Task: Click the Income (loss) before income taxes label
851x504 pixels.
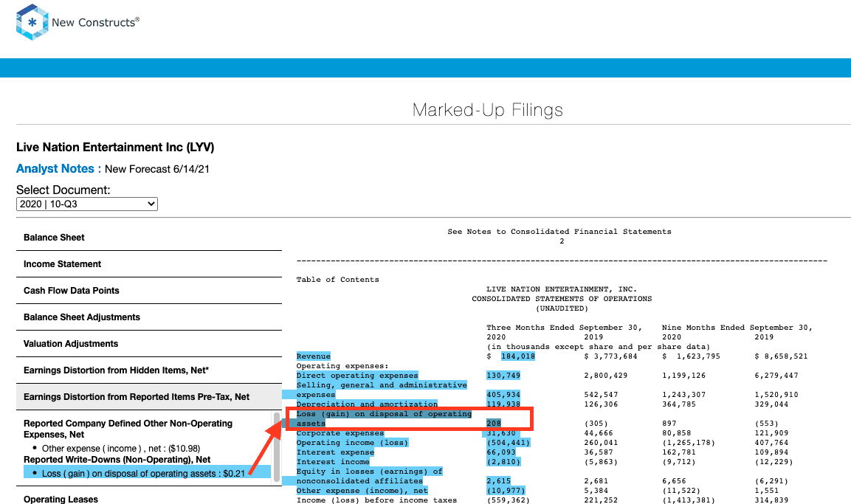Action: tap(376, 500)
